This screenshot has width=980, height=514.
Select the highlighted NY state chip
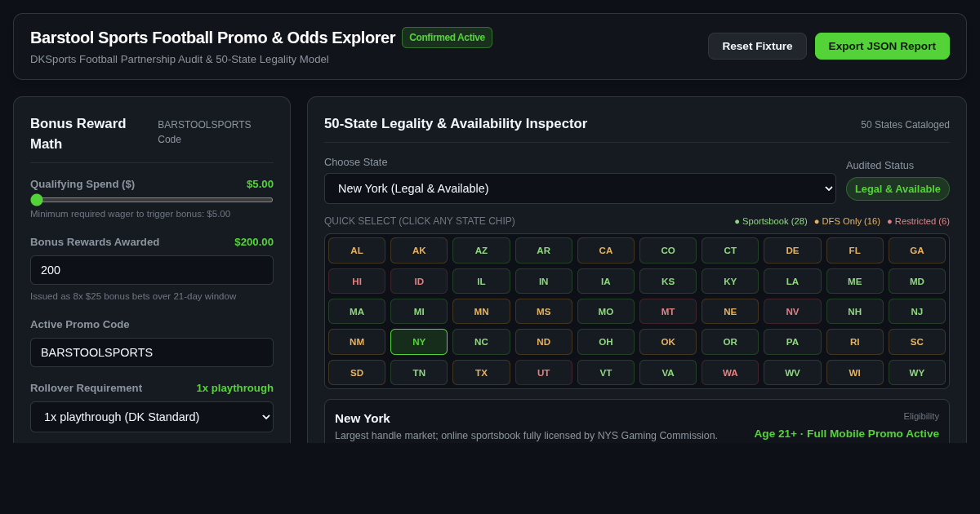pos(419,342)
